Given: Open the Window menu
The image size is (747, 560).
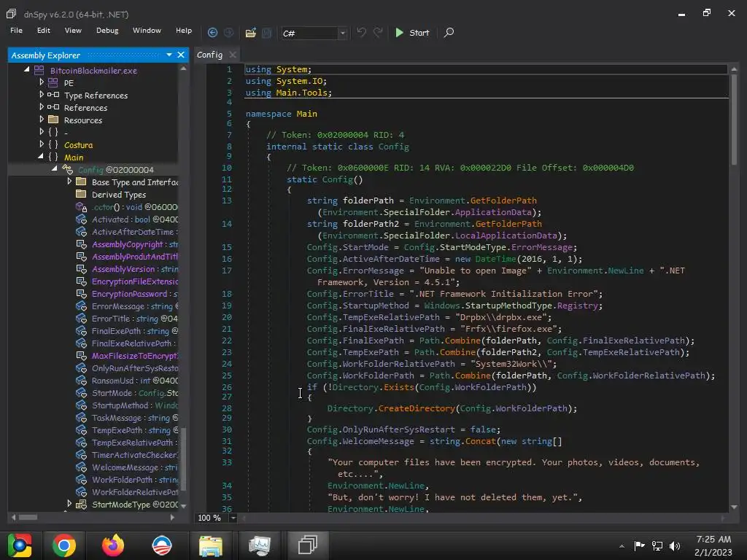Looking at the screenshot, I should point(147,30).
